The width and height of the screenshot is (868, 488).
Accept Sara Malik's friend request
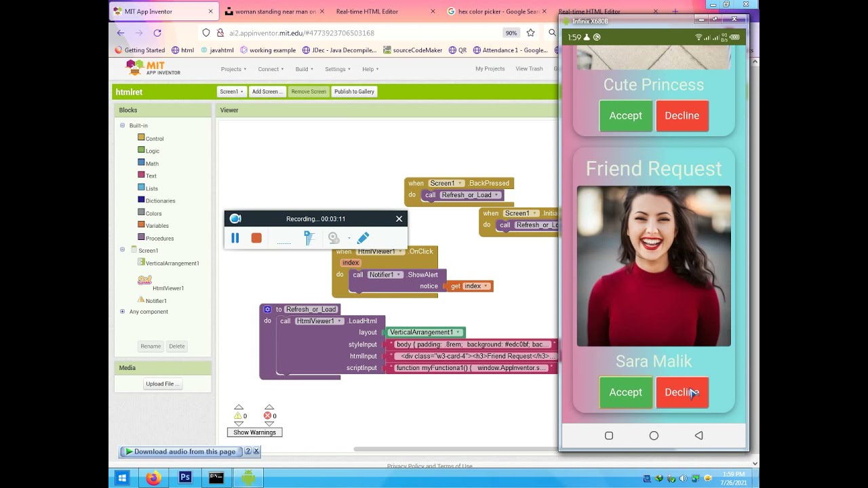point(625,392)
